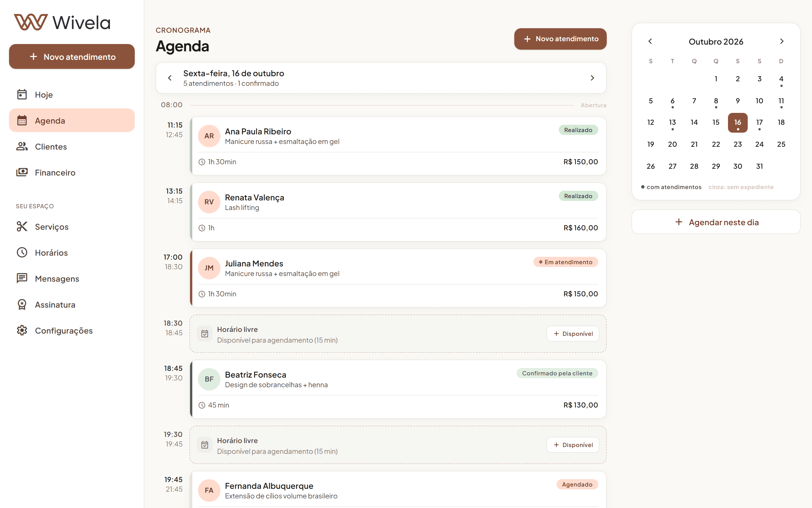This screenshot has height=508, width=812.
Task: Click BF avatar of Beatriz Fonseca
Action: click(x=209, y=379)
